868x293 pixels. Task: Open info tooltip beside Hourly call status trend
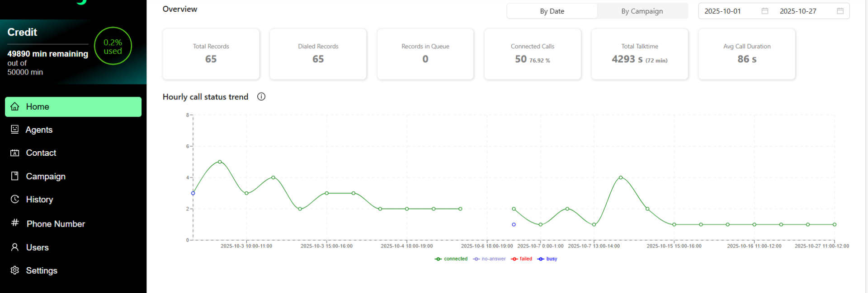pyautogui.click(x=261, y=97)
